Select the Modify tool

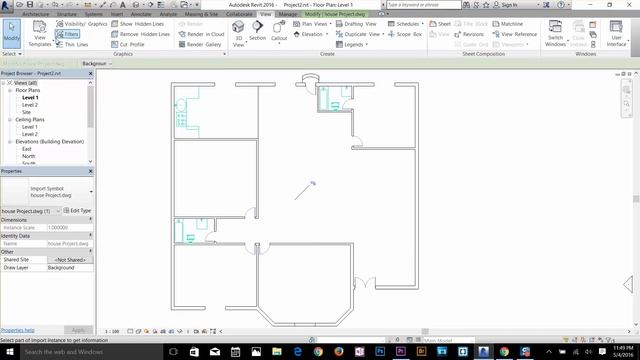point(11,33)
